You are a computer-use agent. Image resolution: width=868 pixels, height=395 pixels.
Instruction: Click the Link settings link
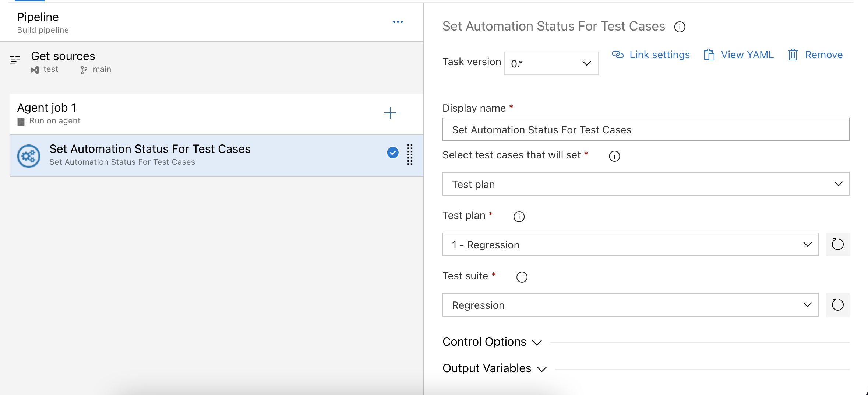click(659, 55)
